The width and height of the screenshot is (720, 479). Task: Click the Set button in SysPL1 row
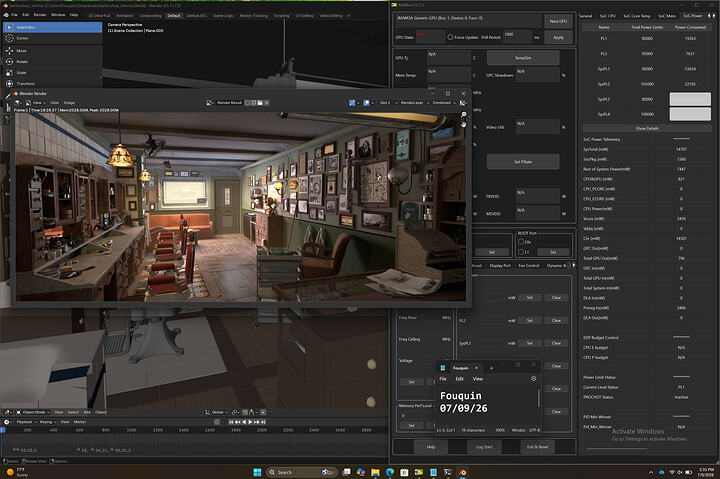[x=529, y=343]
